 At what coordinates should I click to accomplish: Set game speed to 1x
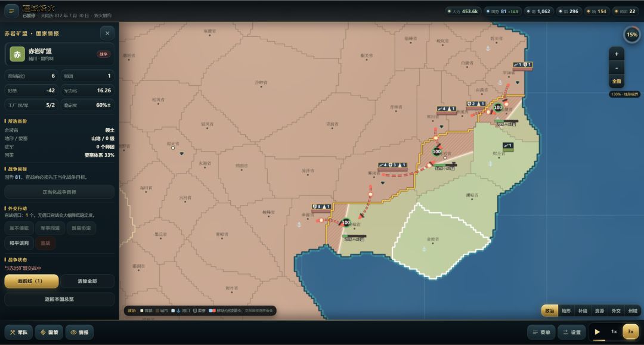614,332
